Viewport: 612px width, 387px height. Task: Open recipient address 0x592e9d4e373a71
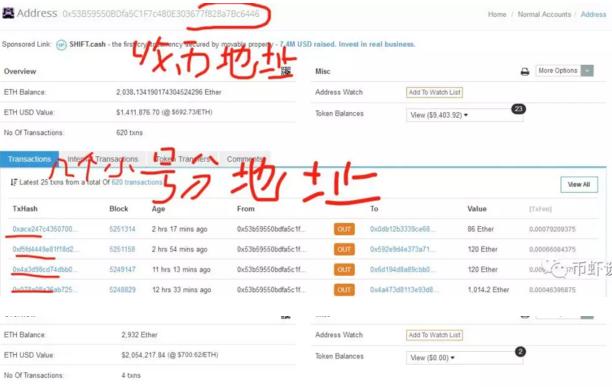[402, 249]
